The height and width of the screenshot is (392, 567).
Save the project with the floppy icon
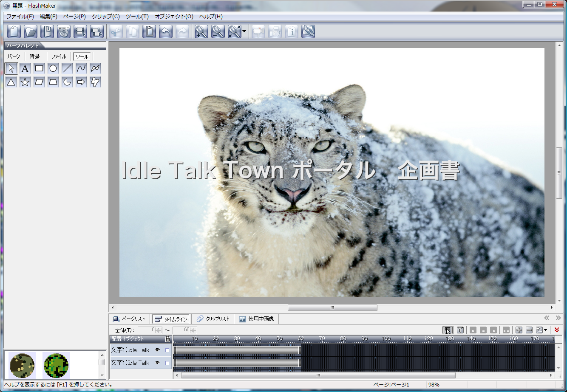47,31
